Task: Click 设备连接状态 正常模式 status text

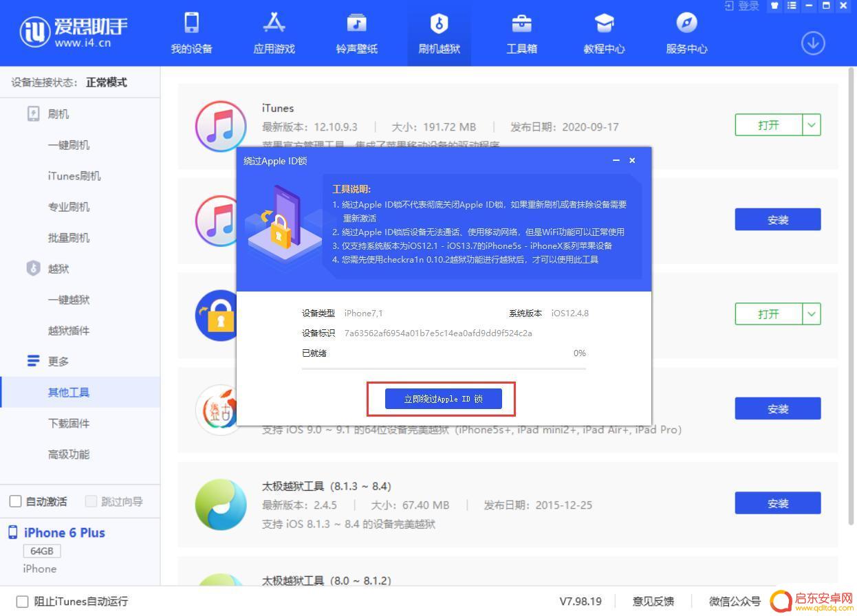Action: coord(69,82)
